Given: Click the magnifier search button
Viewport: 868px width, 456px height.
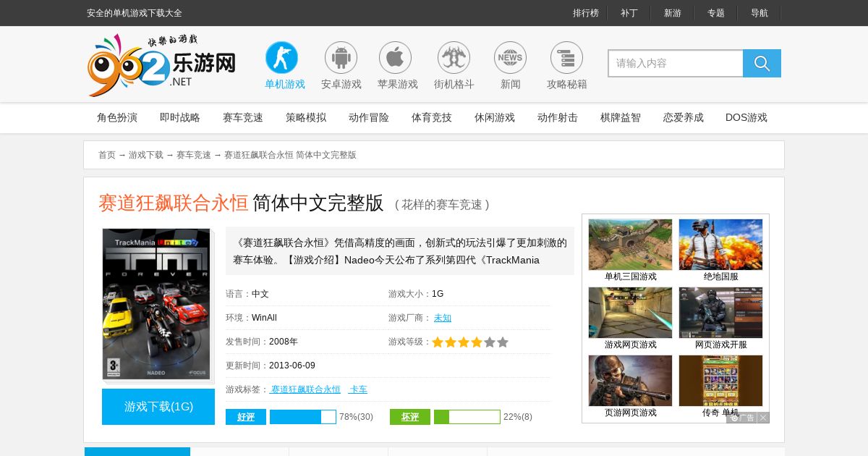Looking at the screenshot, I should tap(762, 63).
